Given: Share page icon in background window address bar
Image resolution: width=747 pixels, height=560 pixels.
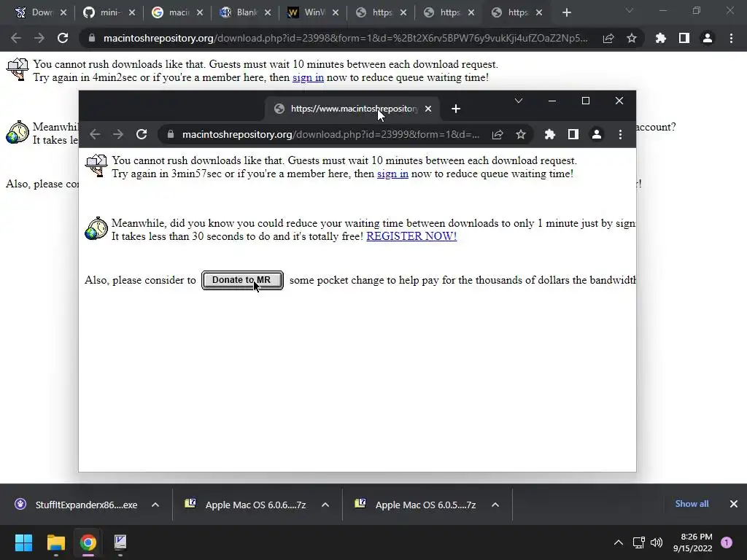Looking at the screenshot, I should point(608,38).
